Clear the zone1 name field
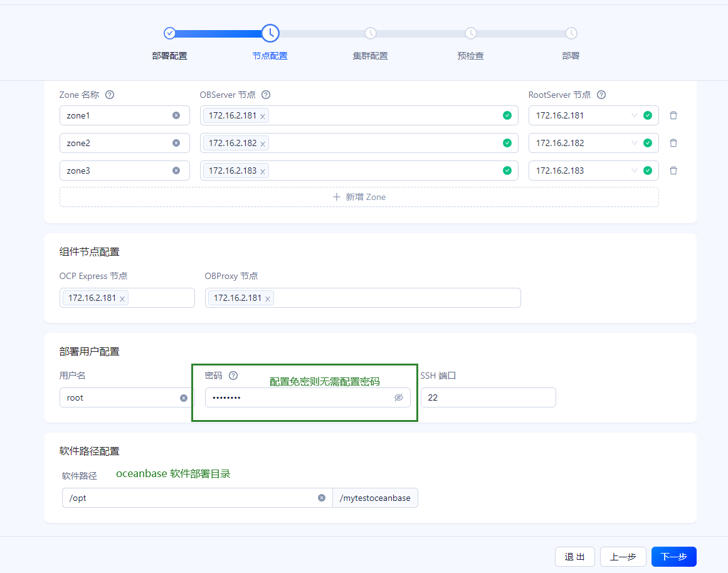 coord(176,115)
